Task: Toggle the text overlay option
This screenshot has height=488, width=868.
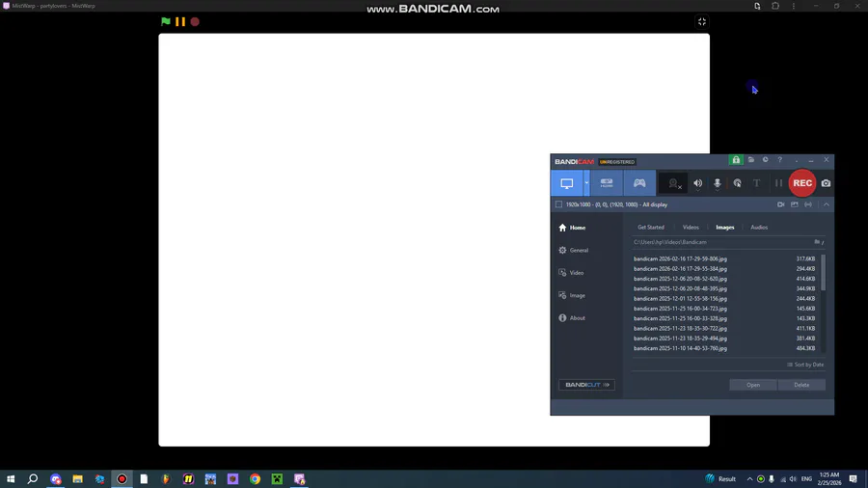Action: 756,183
